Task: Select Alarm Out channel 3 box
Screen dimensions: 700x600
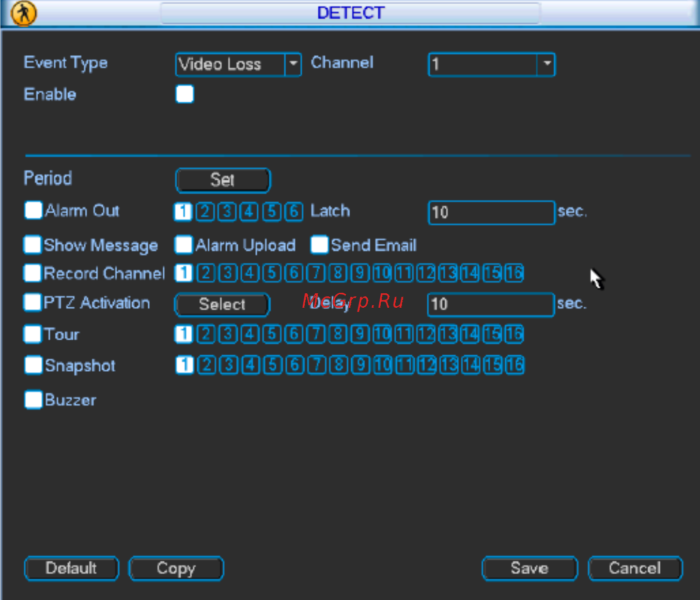Action: 227,212
